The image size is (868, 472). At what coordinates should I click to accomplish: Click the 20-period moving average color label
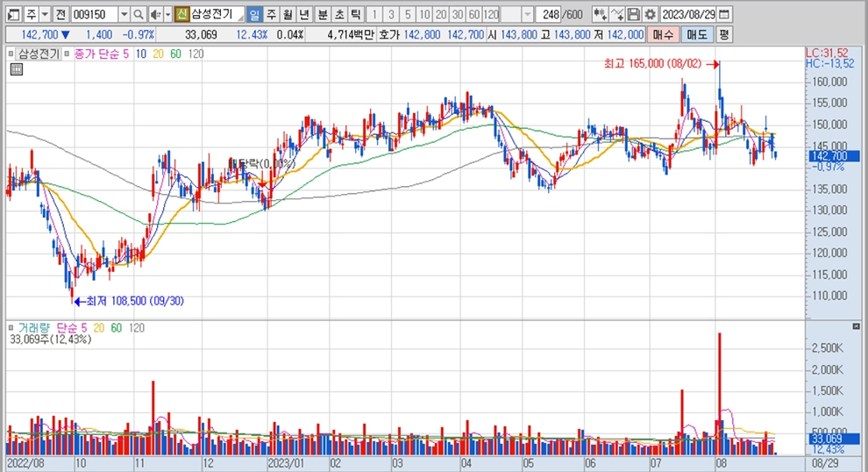point(157,54)
